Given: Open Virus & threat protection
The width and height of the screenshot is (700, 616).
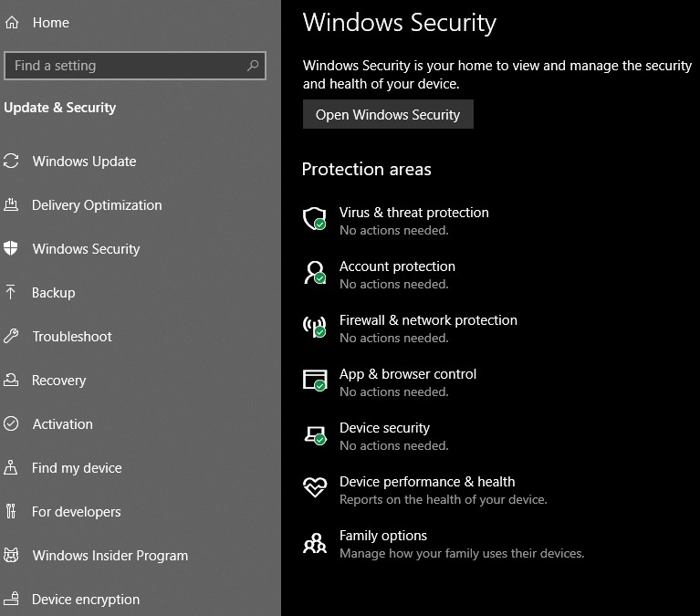Looking at the screenshot, I should pyautogui.click(x=413, y=213).
